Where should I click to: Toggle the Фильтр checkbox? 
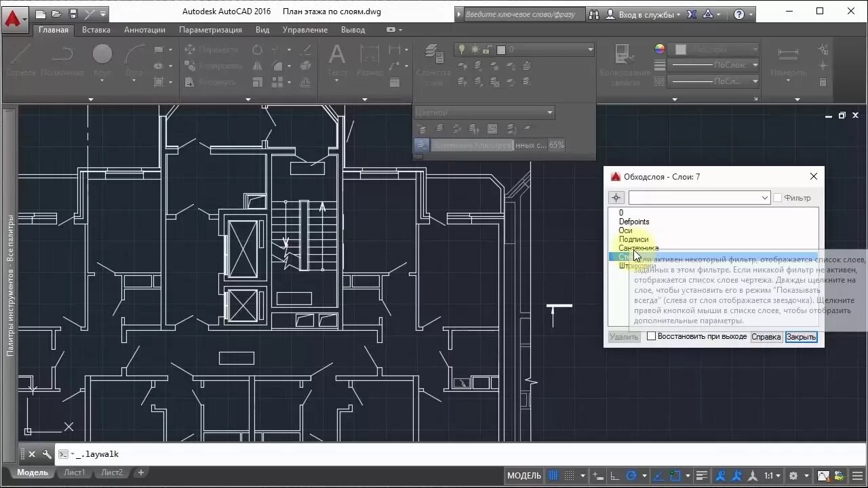(778, 198)
